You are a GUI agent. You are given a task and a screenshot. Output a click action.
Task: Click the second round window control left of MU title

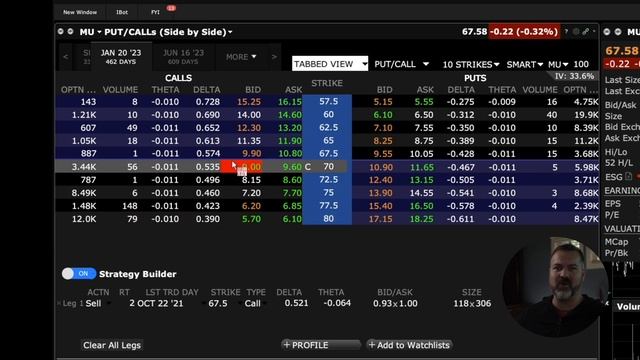[x=70, y=31]
